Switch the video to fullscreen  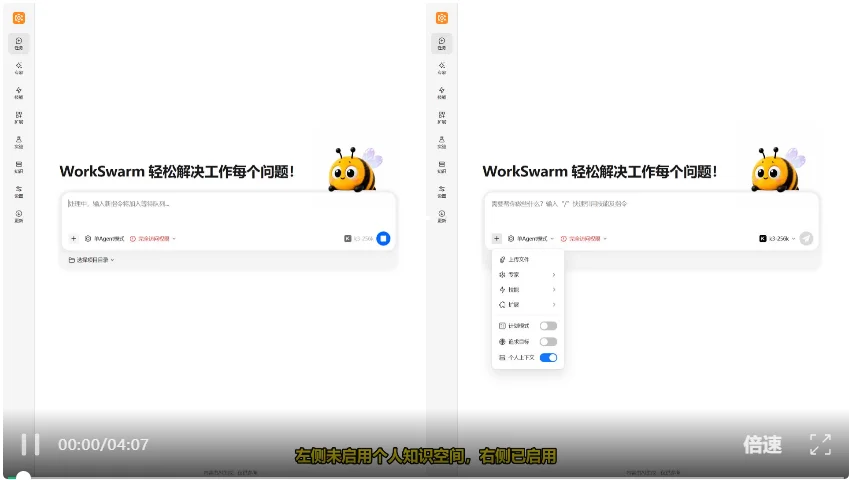click(x=820, y=444)
